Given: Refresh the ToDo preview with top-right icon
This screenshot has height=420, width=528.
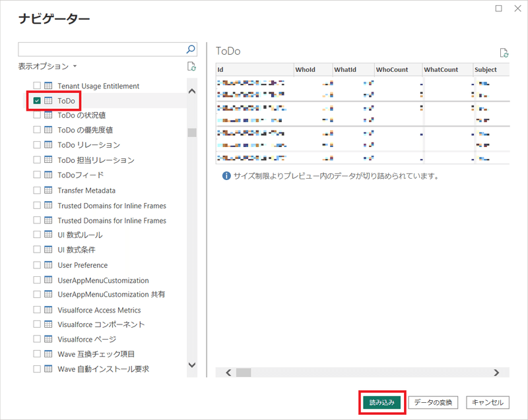Looking at the screenshot, I should tap(504, 53).
